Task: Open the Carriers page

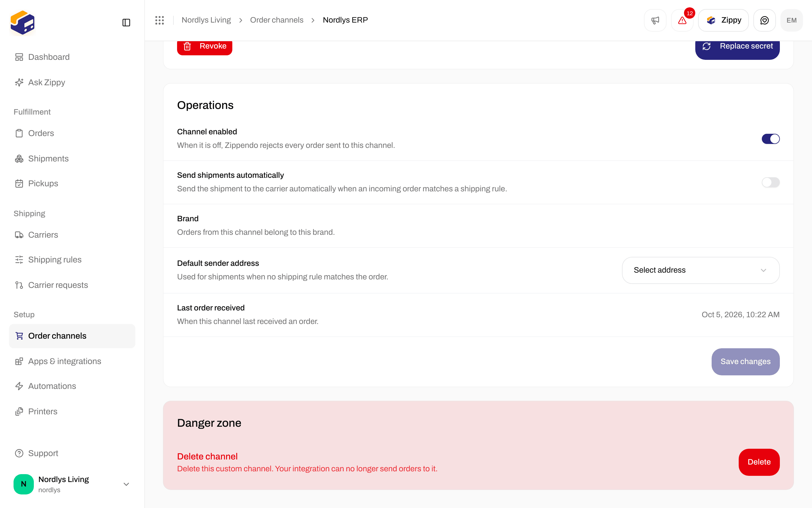Action: tap(72, 235)
